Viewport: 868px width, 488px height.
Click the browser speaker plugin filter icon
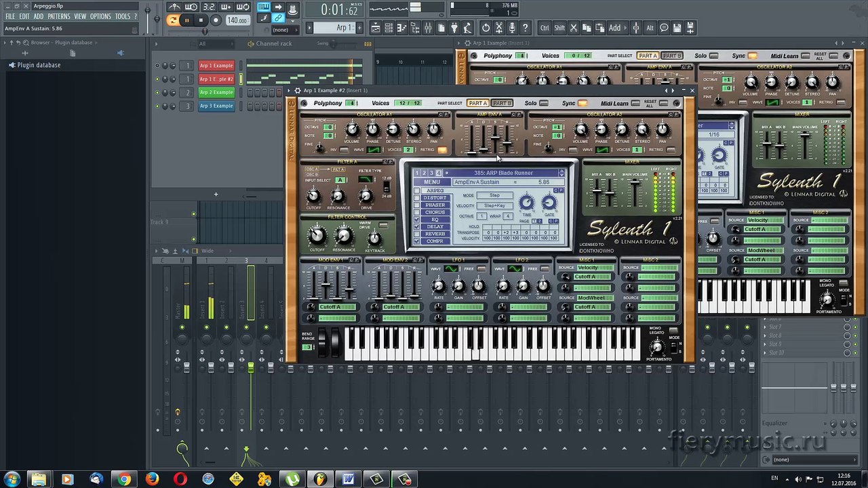coord(121,53)
